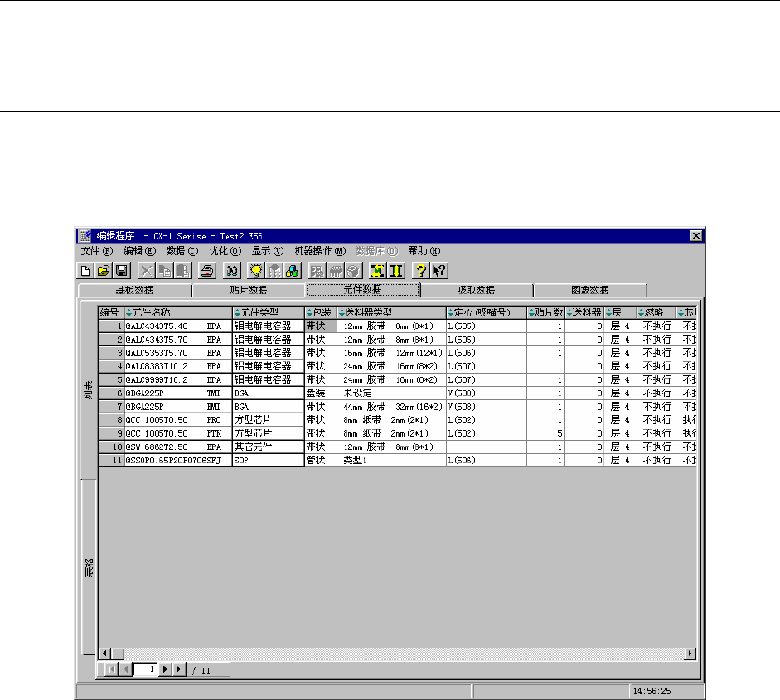The height and width of the screenshot is (700, 780).
Task: Click cell @ALC5353T5.70 EPA
Action: click(178, 353)
